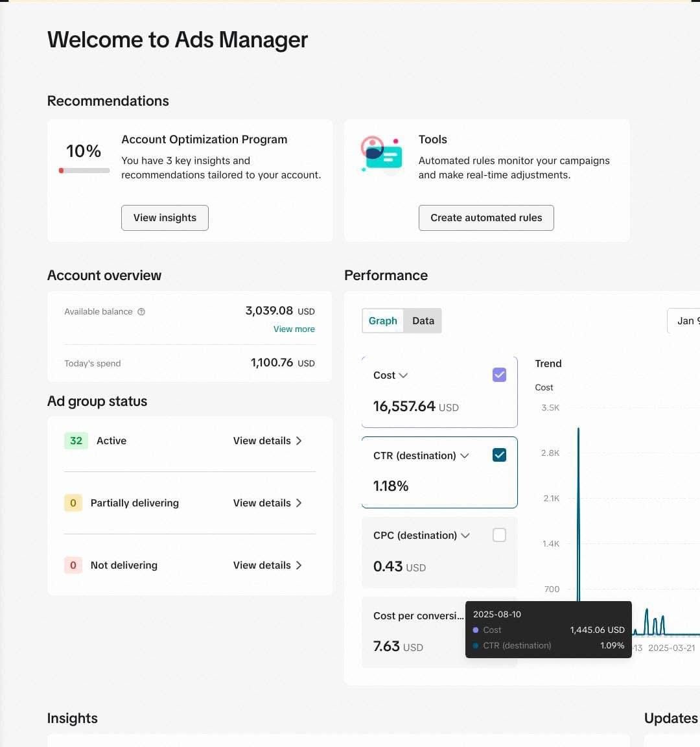Screen dimensions: 700x747
Task: Click the Partially delivering count badge
Action: tap(73, 503)
